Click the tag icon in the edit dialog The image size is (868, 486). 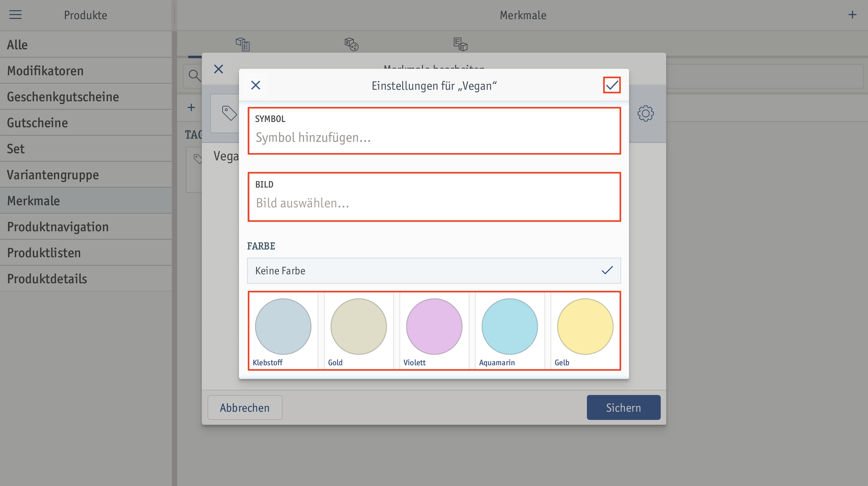229,113
